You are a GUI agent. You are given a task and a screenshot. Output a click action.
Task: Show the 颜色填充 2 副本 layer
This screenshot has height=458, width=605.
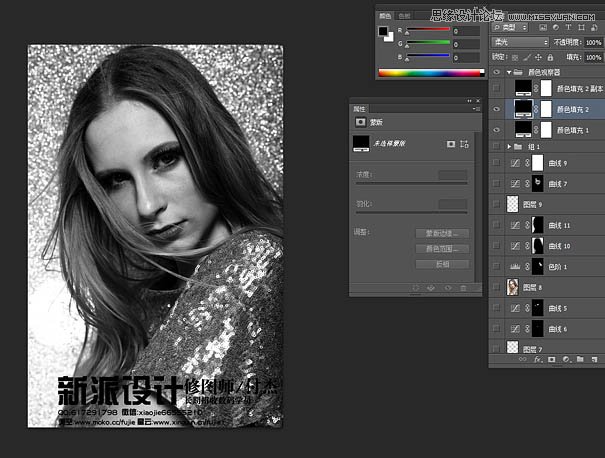click(x=497, y=88)
